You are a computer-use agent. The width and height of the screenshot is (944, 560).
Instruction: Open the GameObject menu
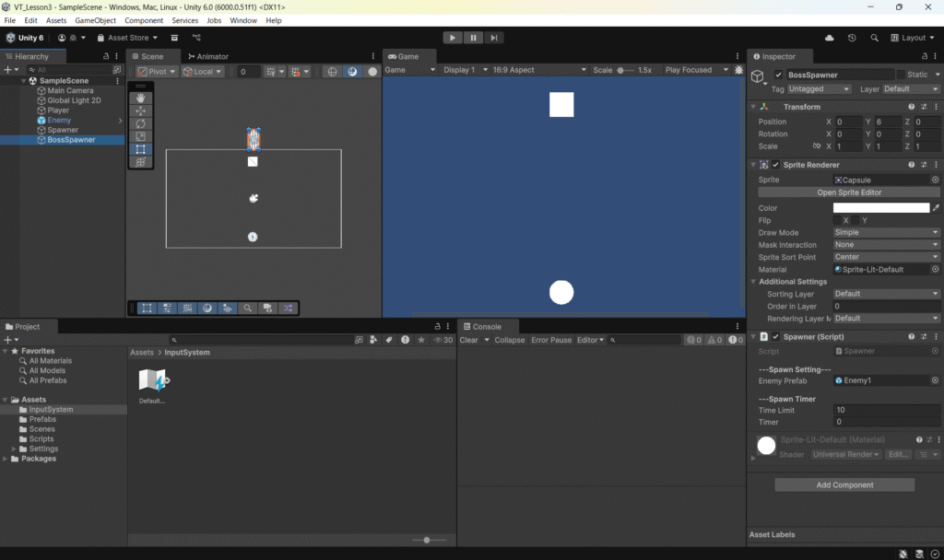coord(95,20)
